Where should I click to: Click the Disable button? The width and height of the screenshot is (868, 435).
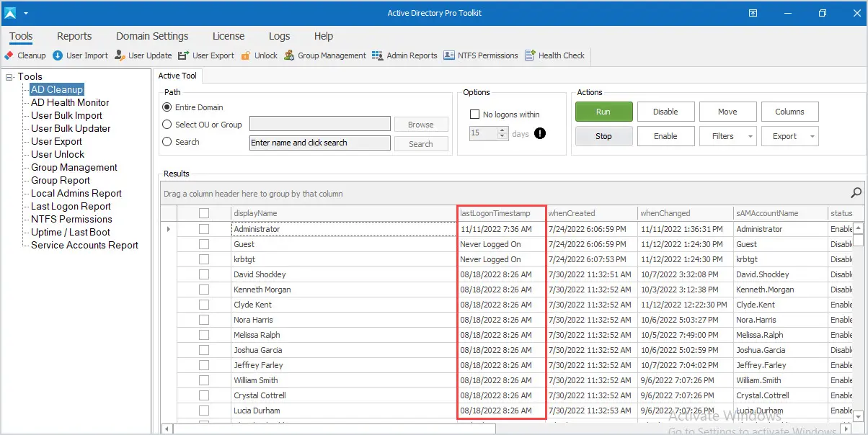coord(665,112)
